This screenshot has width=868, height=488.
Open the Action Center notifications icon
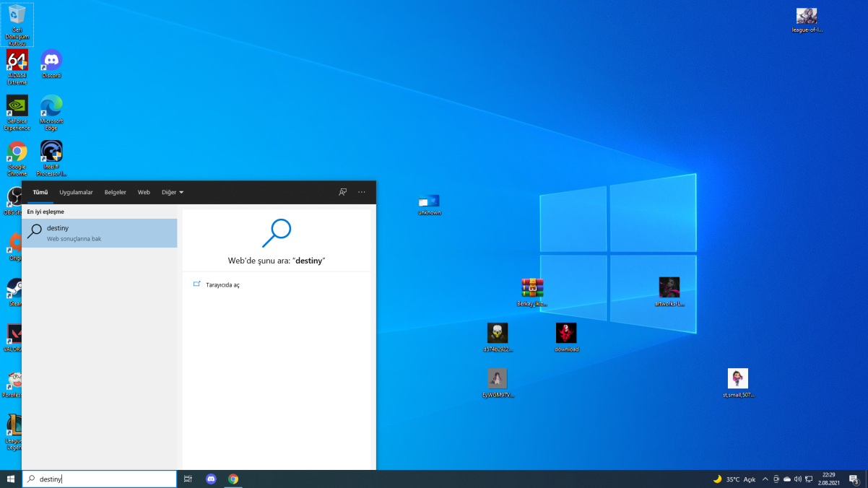coord(854,479)
